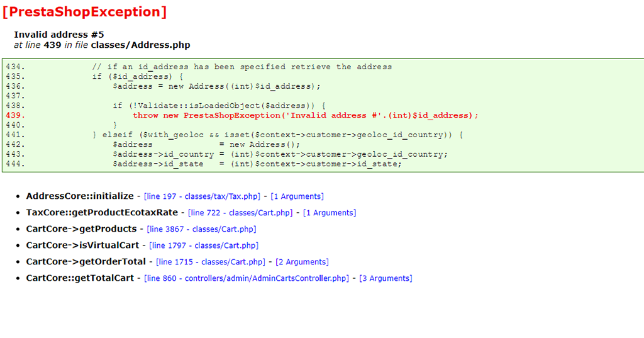
Task: Open link line 3867 classes/Cart.php
Action: pos(201,230)
